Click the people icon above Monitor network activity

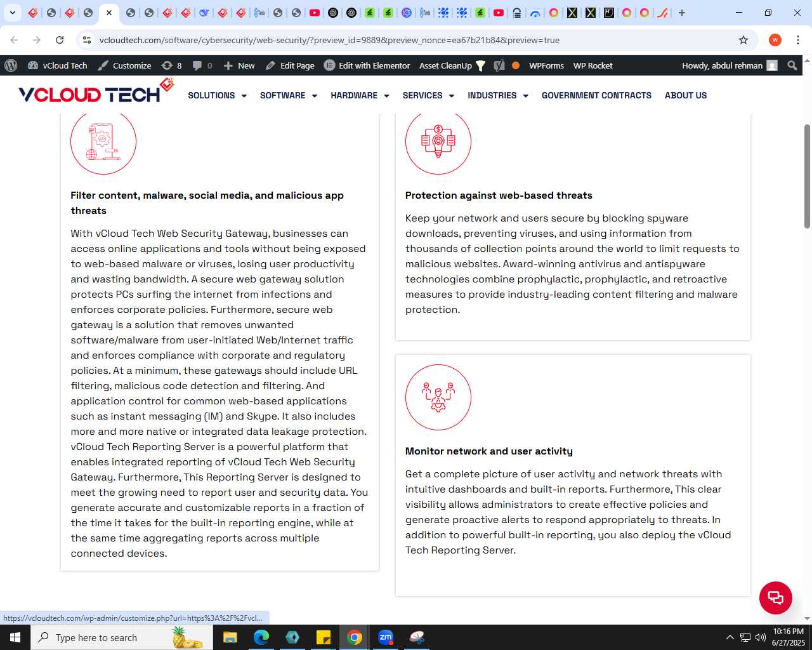[438, 397]
